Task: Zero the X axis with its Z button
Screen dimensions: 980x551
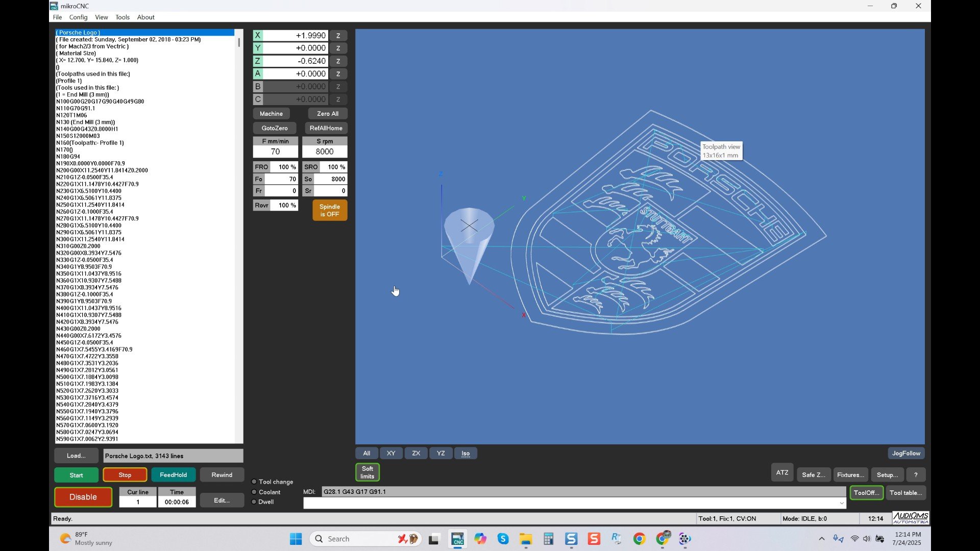Action: click(x=338, y=36)
